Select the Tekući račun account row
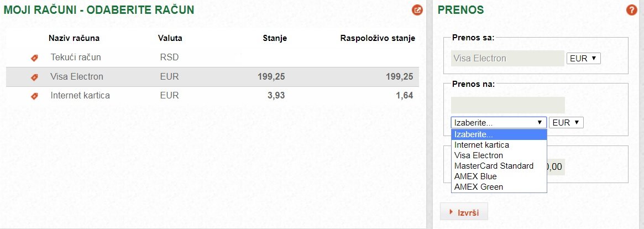Image resolution: width=644 pixels, height=229 pixels. [x=212, y=58]
